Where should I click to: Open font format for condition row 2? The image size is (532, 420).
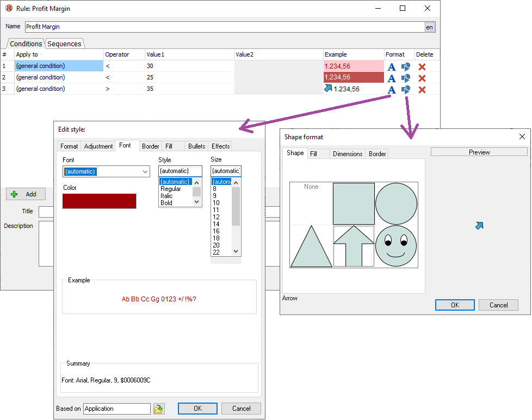(x=392, y=78)
